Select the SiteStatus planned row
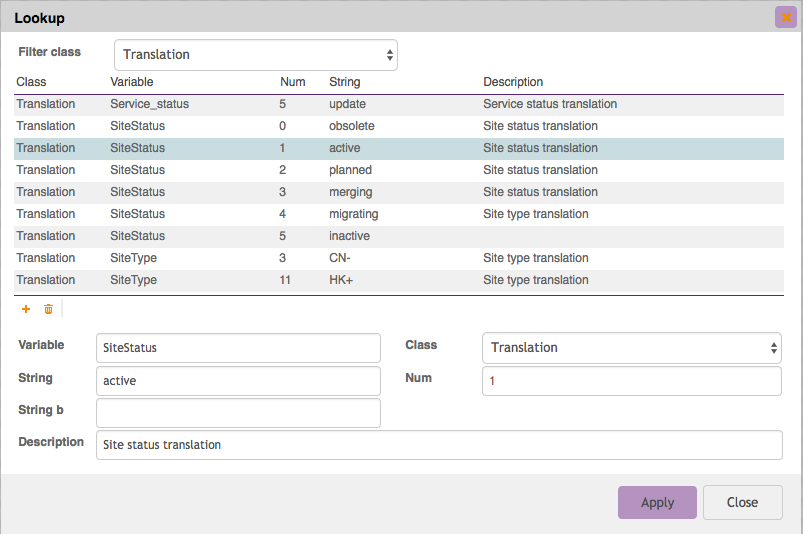803x534 pixels. 398,170
